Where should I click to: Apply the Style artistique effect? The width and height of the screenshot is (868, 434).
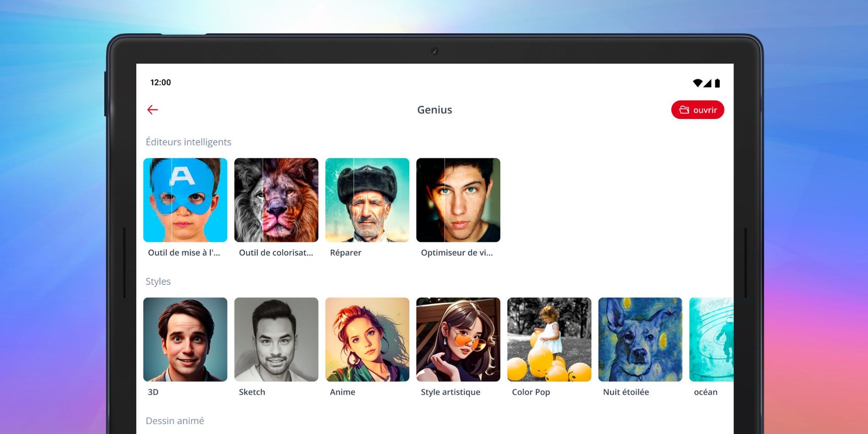click(x=458, y=339)
